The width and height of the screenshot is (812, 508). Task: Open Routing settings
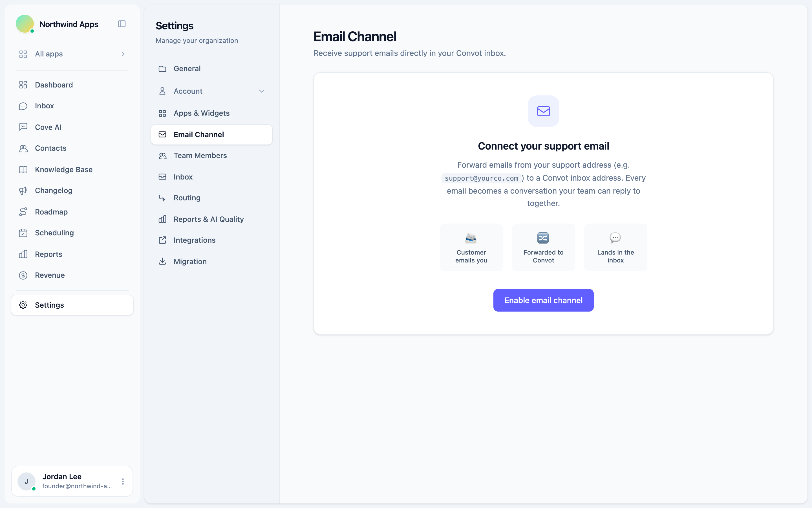coord(212,198)
